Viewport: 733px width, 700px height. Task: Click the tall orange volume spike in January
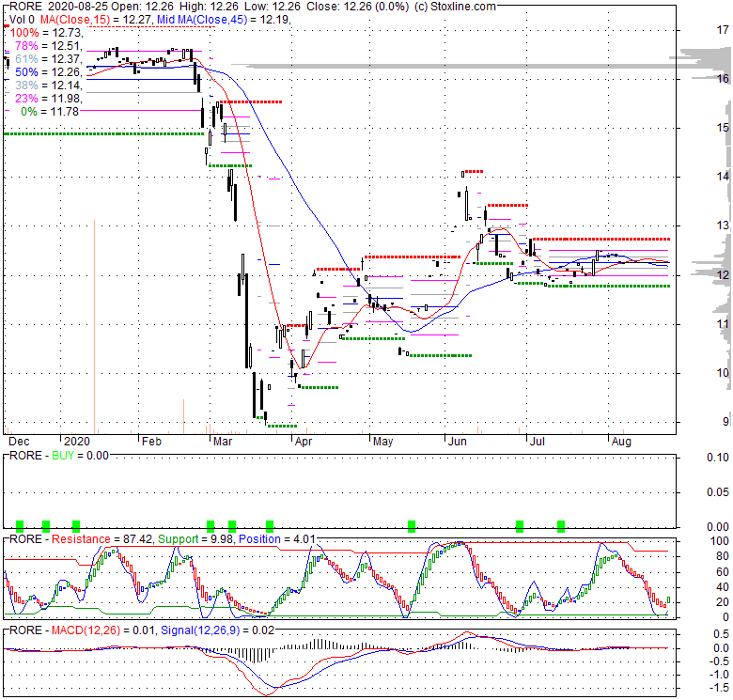tap(94, 327)
